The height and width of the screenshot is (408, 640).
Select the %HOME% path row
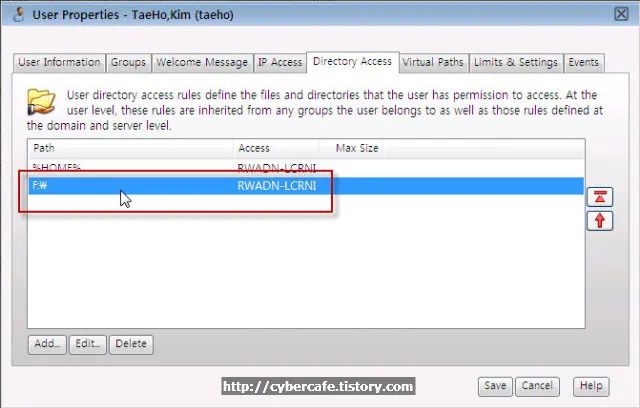click(130, 168)
